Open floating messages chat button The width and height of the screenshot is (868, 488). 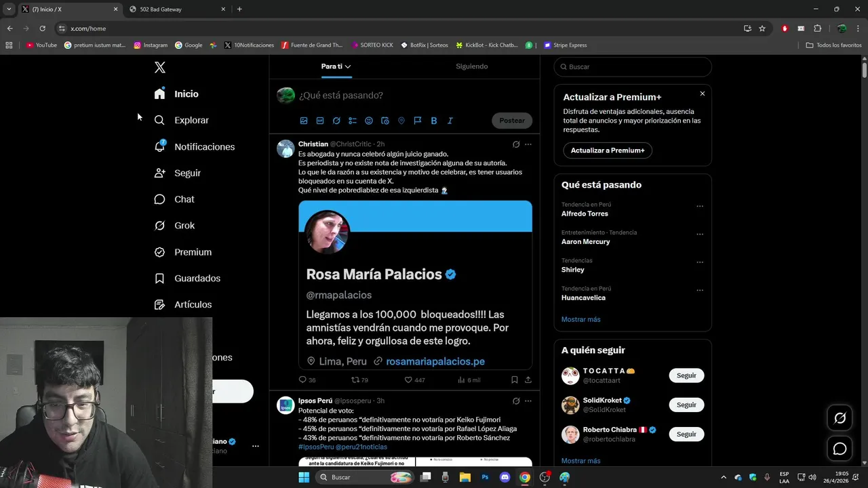(840, 449)
